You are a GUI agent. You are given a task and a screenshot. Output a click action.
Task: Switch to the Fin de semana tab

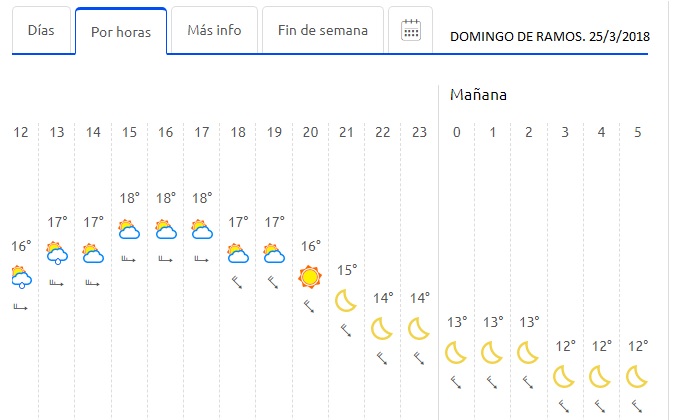click(323, 30)
